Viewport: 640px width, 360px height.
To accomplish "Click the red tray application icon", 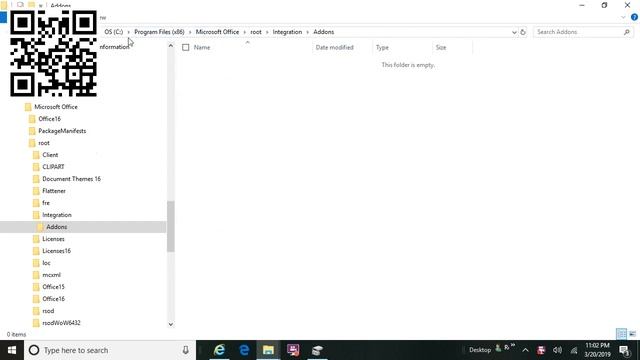I will point(541,350).
